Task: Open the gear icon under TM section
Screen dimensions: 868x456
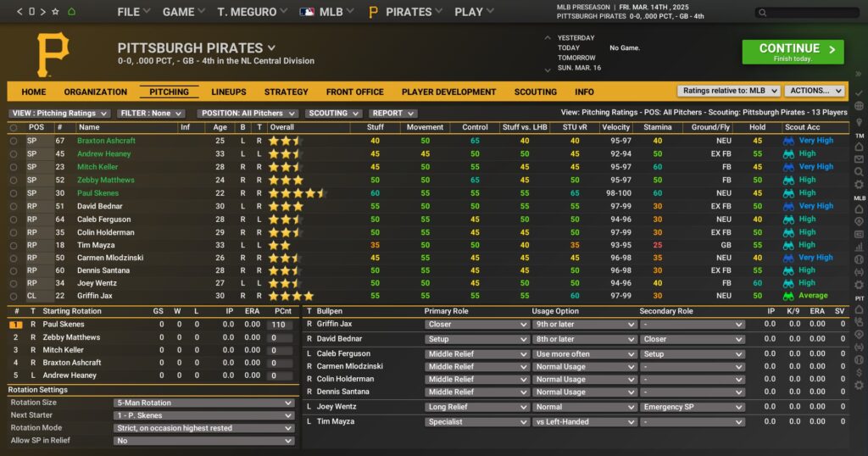Action: (x=859, y=184)
